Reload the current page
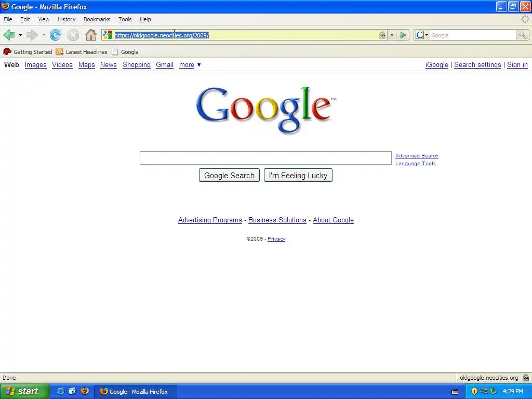 [x=56, y=35]
